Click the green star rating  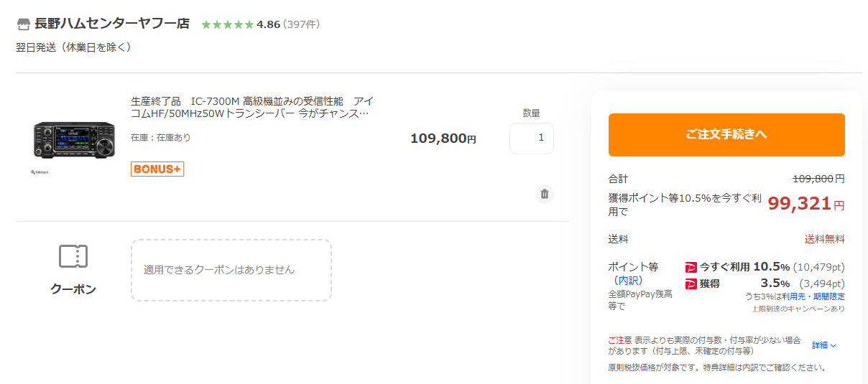227,24
